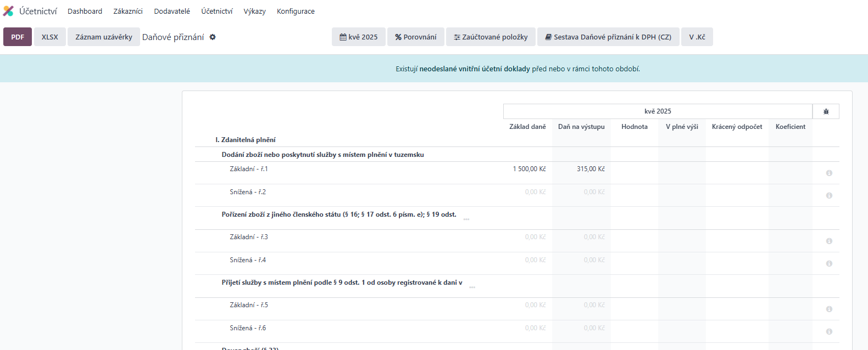Export the report as PDF
The height and width of the screenshot is (350, 868).
click(18, 37)
